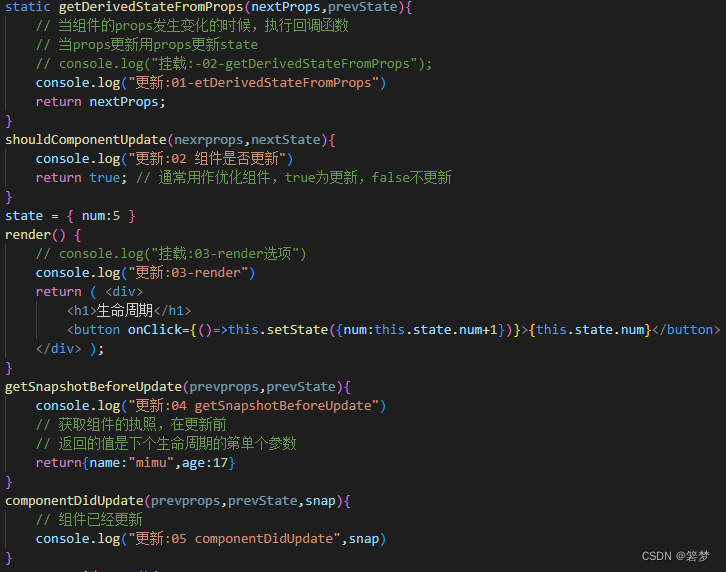This screenshot has width=726, height=572.
Task: Click the getDerivedStateFromProps method name
Action: (x=151, y=7)
